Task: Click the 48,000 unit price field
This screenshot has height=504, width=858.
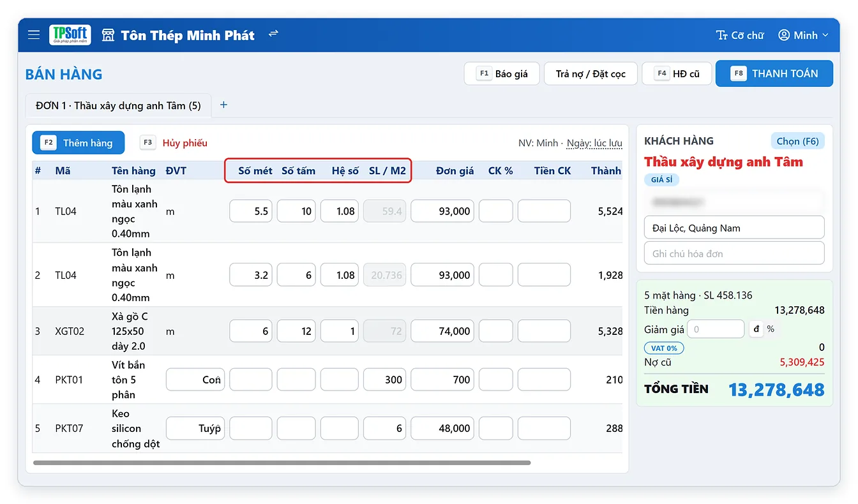Action: tap(442, 428)
